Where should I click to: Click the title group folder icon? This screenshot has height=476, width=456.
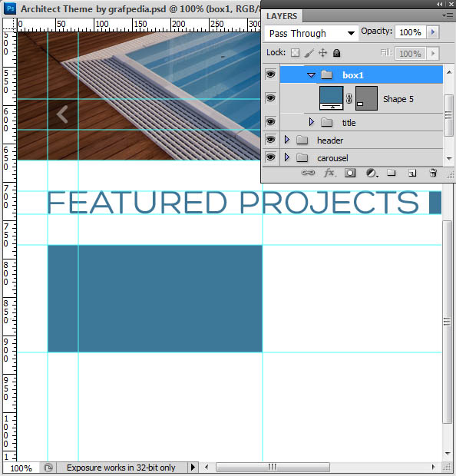click(x=327, y=122)
